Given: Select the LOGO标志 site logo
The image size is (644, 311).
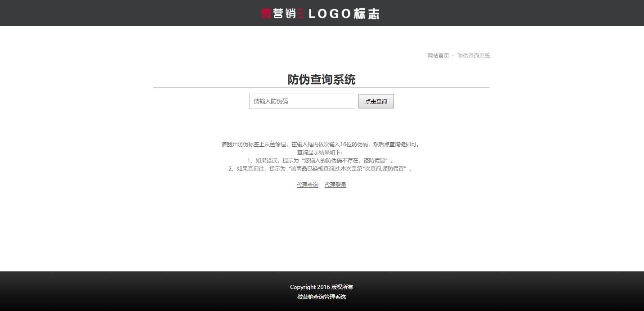Looking at the screenshot, I should pyautogui.click(x=344, y=13).
